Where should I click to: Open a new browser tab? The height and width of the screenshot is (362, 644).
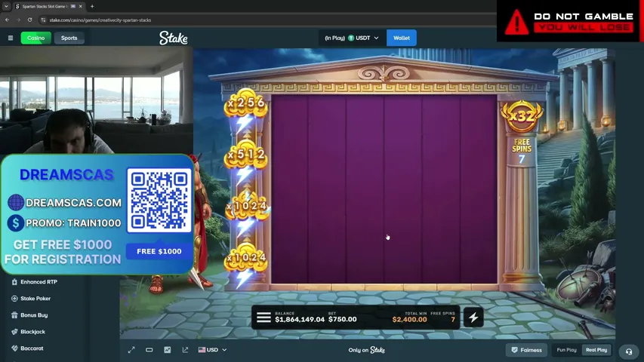tap(92, 7)
